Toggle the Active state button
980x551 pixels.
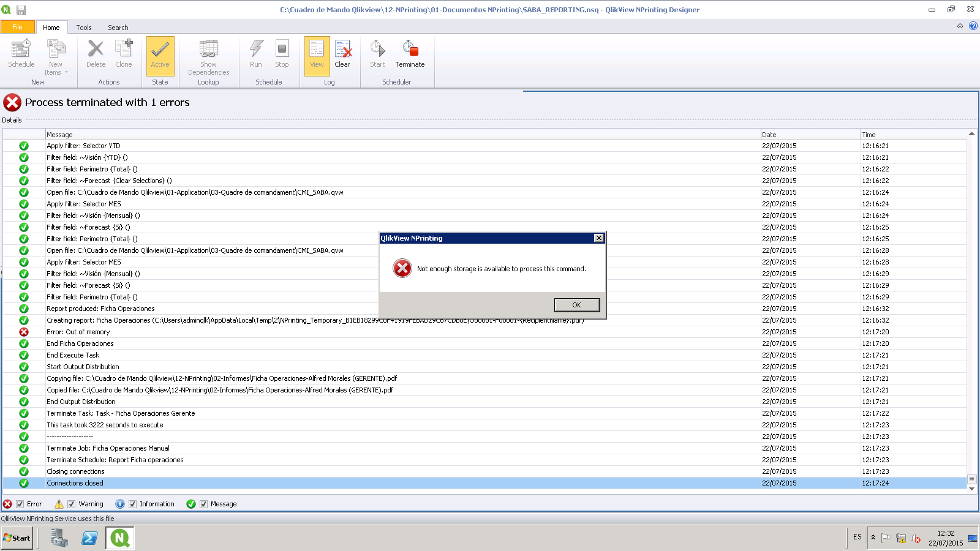(160, 56)
